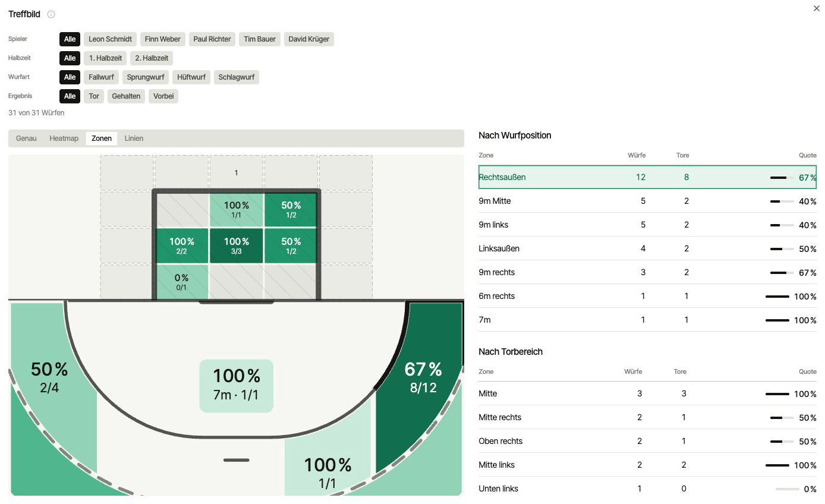This screenshot has height=504, width=825.
Task: Select the 9m Mitte table row
Action: click(647, 201)
